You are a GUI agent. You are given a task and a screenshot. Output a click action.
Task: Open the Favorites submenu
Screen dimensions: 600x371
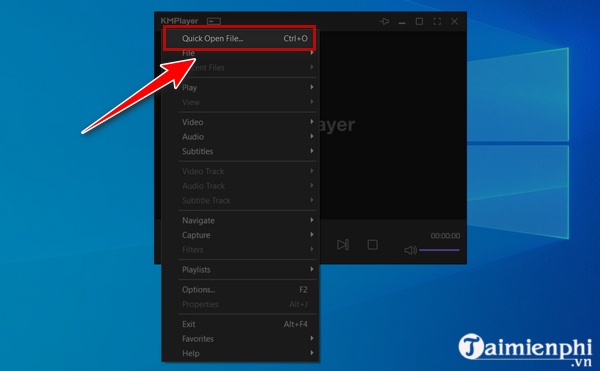pyautogui.click(x=240, y=338)
